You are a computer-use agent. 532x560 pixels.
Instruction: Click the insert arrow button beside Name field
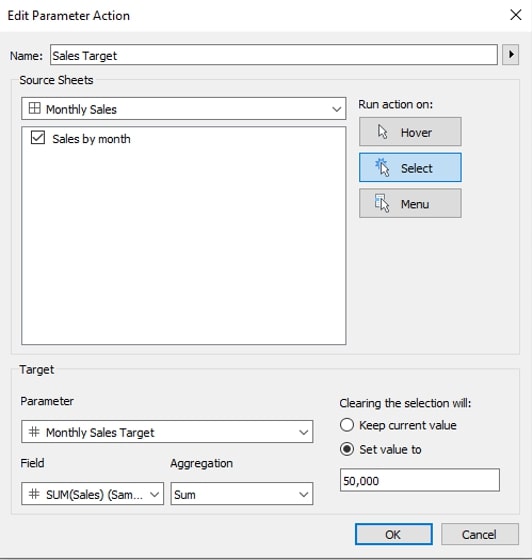point(511,55)
